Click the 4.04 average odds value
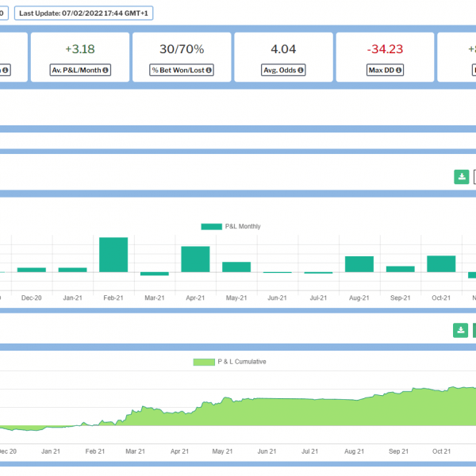This screenshot has width=476, height=476. pos(283,49)
